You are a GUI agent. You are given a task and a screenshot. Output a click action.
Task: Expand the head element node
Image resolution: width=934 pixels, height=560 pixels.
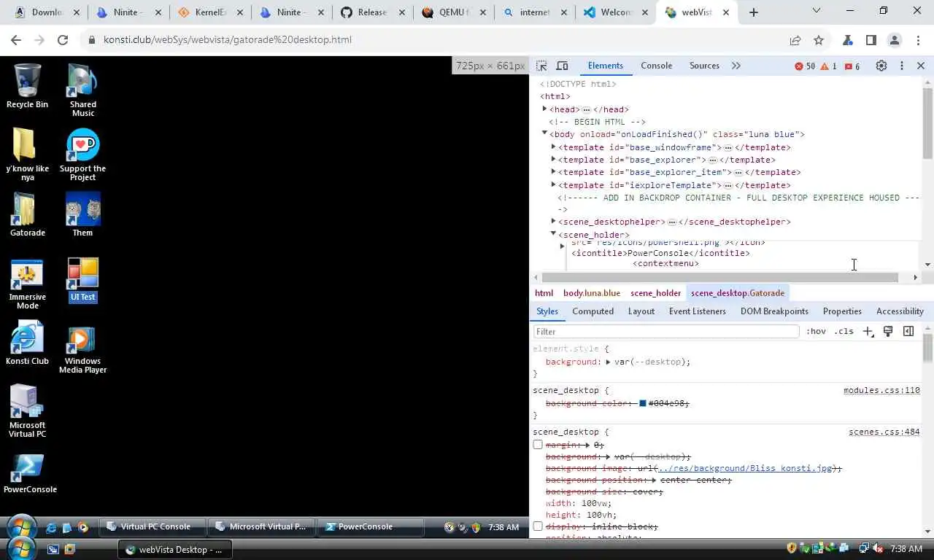pyautogui.click(x=544, y=109)
